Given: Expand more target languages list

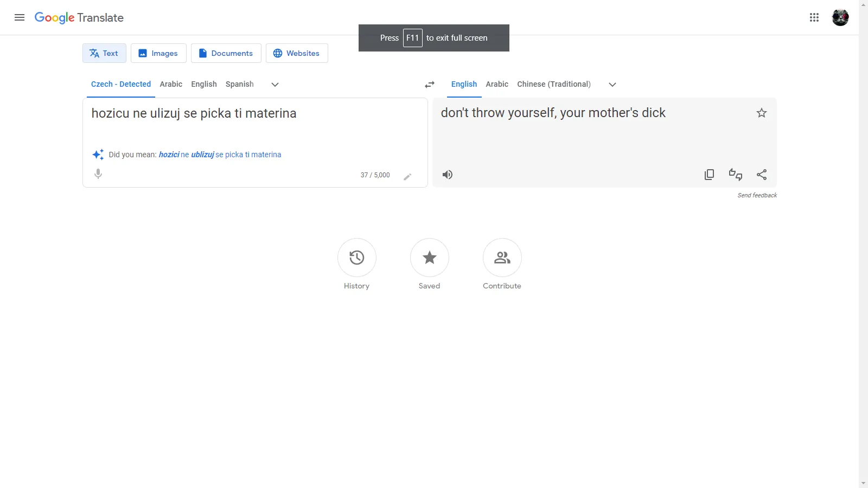Looking at the screenshot, I should pos(612,85).
